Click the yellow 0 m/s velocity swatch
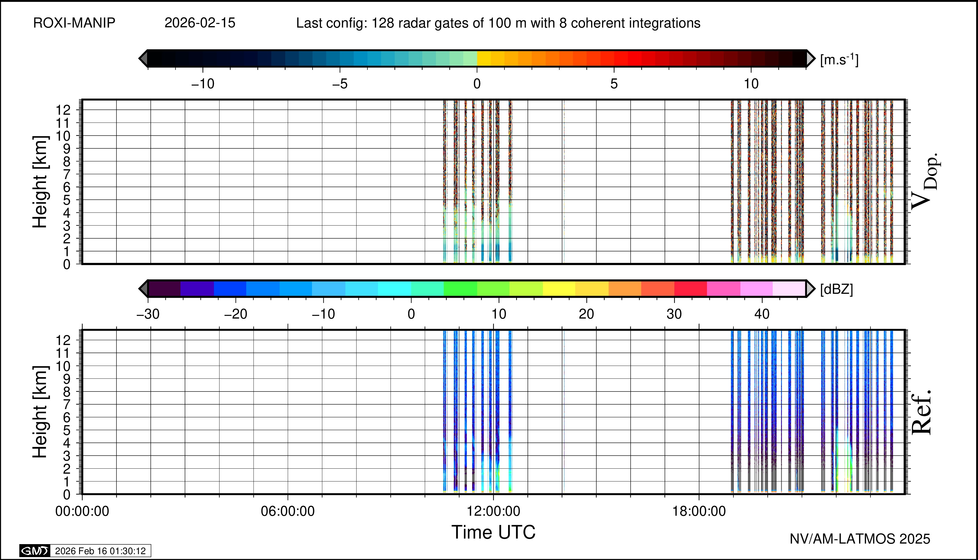This screenshot has height=560, width=978. 484,58
